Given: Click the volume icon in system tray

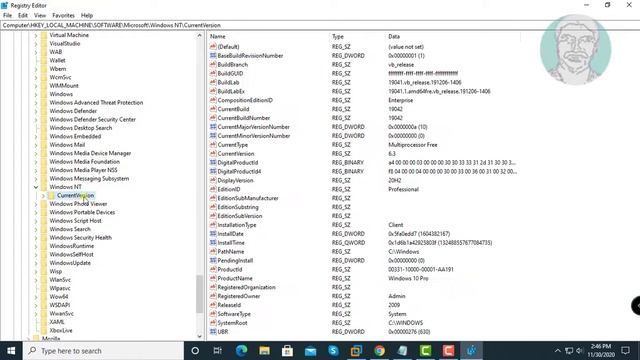Looking at the screenshot, I should [x=579, y=351].
